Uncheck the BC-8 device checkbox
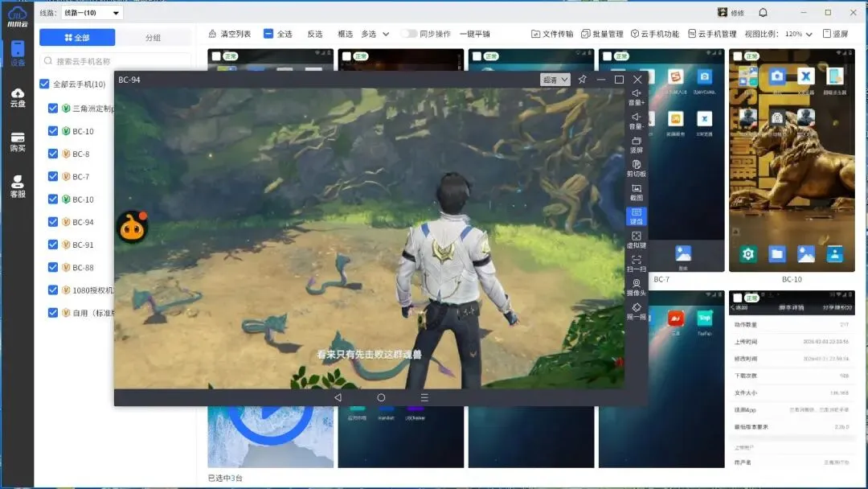Image resolution: width=868 pixels, height=489 pixels. [x=52, y=154]
